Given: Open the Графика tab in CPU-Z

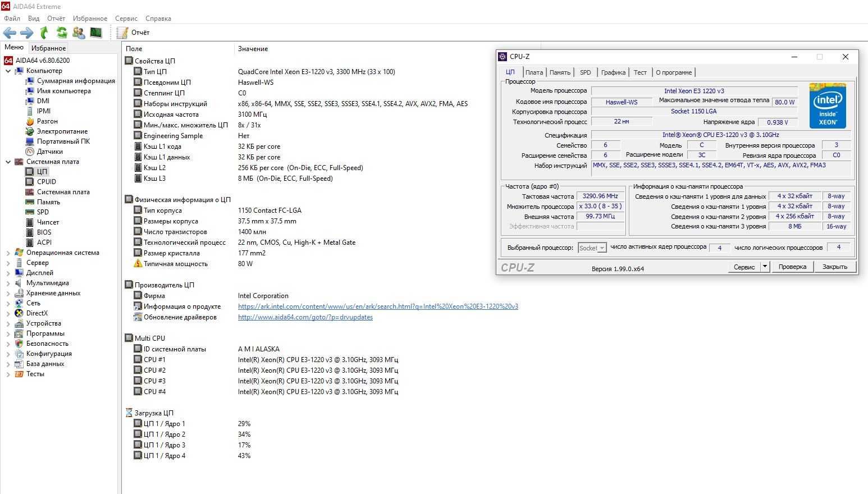Looking at the screenshot, I should click(613, 72).
